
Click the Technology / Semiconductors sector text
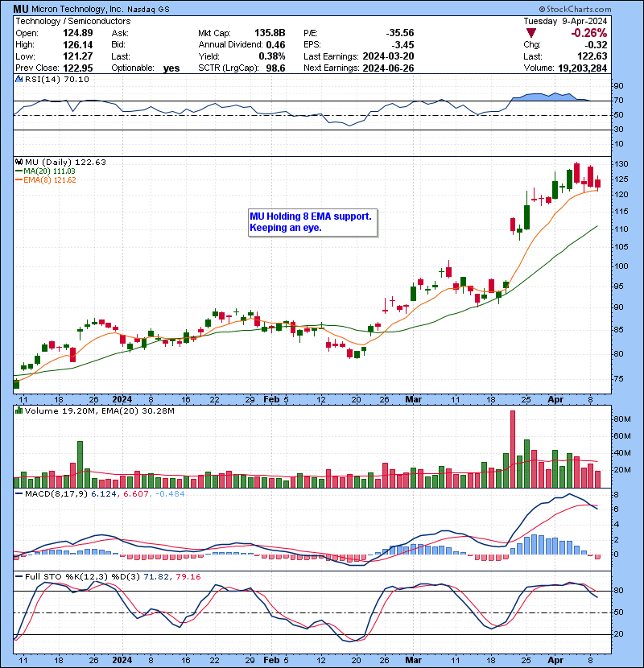click(73, 21)
